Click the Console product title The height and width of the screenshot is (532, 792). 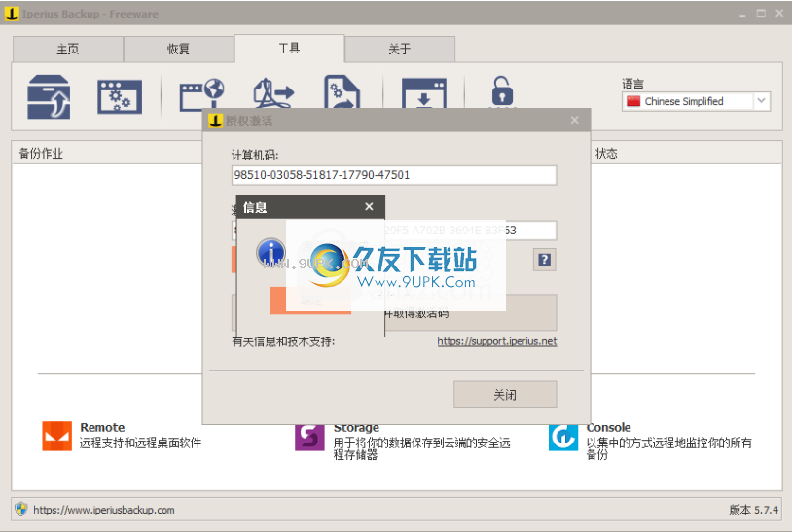[609, 427]
